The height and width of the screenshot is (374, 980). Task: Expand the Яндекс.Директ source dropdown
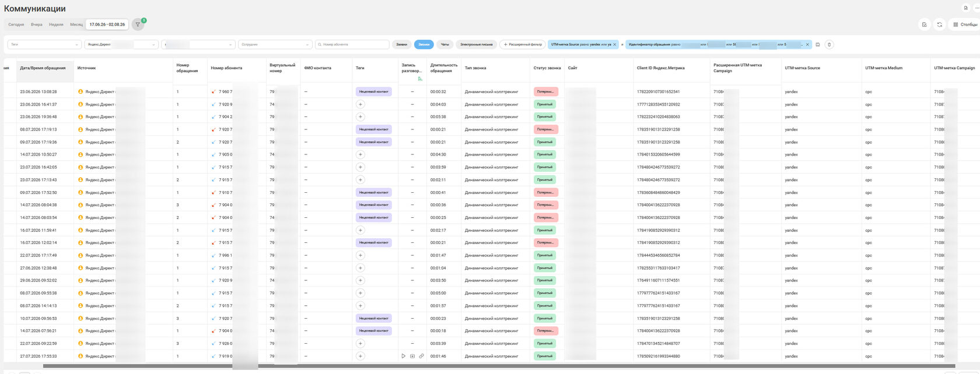[121, 44]
